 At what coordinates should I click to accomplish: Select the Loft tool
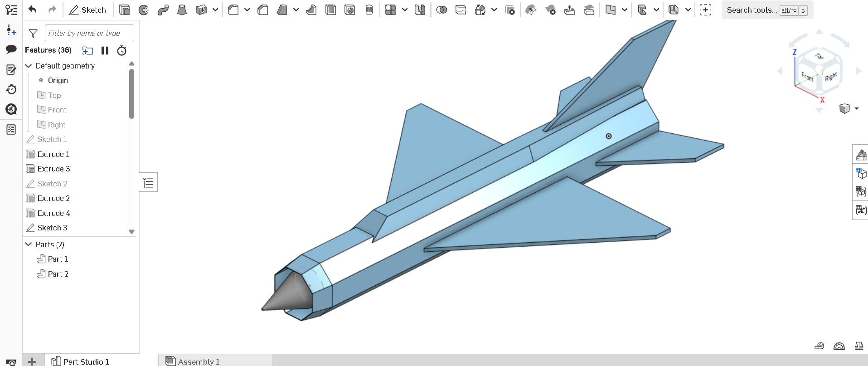click(182, 10)
